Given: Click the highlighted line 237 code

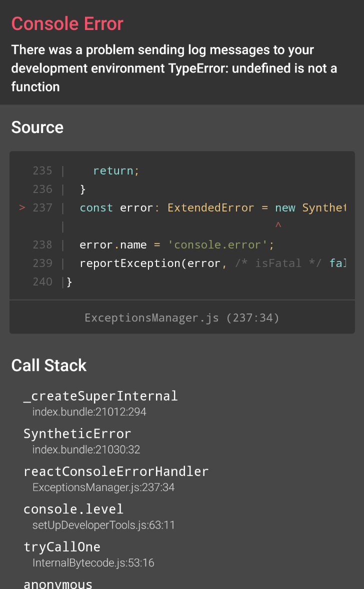Looking at the screenshot, I should click(210, 207).
